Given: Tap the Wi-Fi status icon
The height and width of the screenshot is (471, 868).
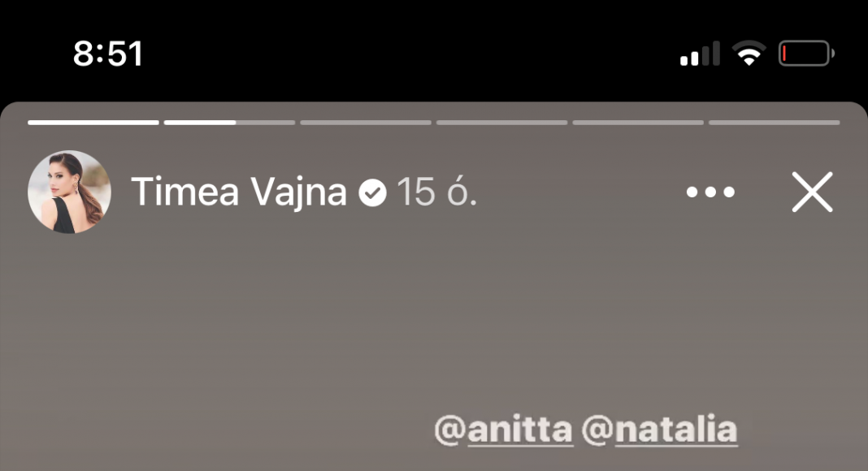Looking at the screenshot, I should click(749, 54).
